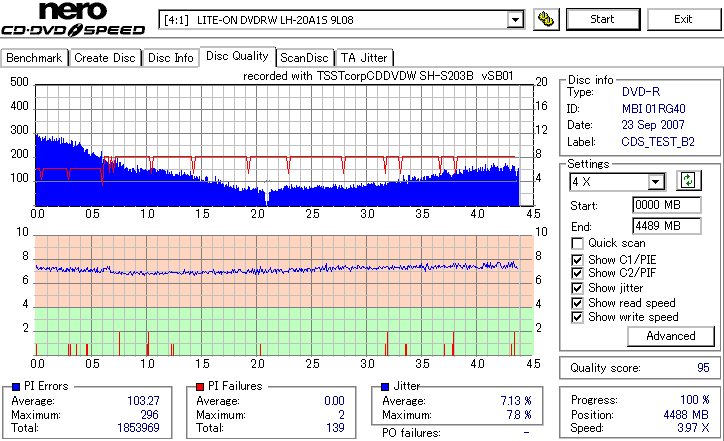Viewport: 724px width, 441px height.
Task: Click PI Errors total 1853969
Action: 138,428
